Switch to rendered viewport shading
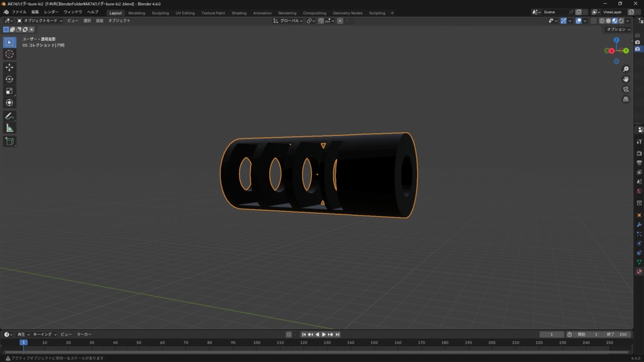 (x=621, y=21)
